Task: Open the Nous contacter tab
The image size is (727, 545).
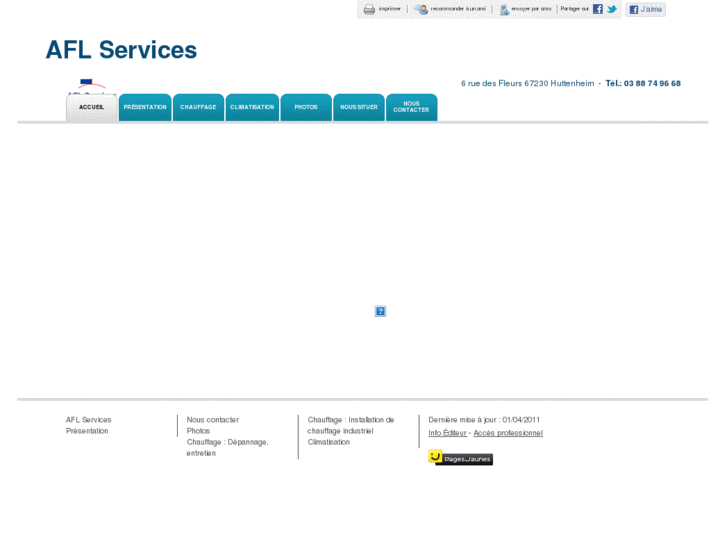Action: pyautogui.click(x=412, y=107)
